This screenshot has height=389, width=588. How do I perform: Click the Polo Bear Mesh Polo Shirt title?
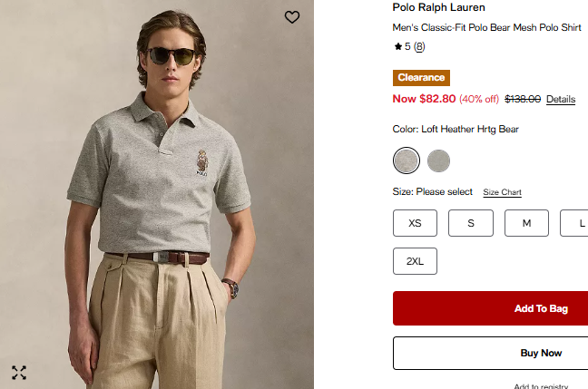[486, 27]
